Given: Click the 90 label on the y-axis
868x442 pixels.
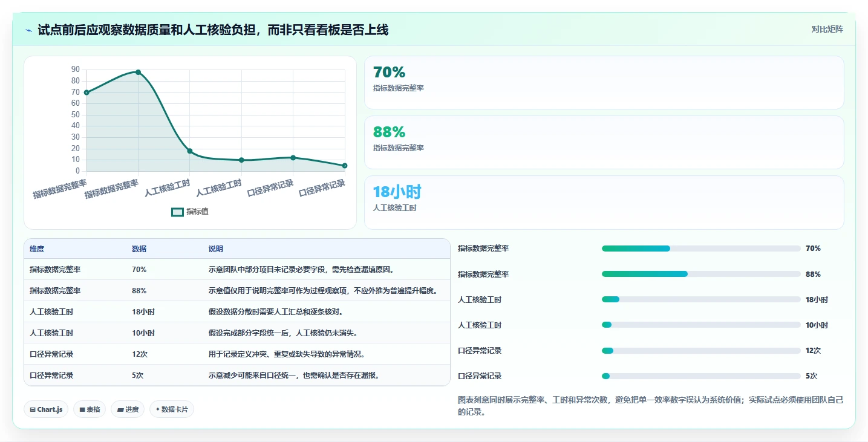Looking at the screenshot, I should coord(76,70).
